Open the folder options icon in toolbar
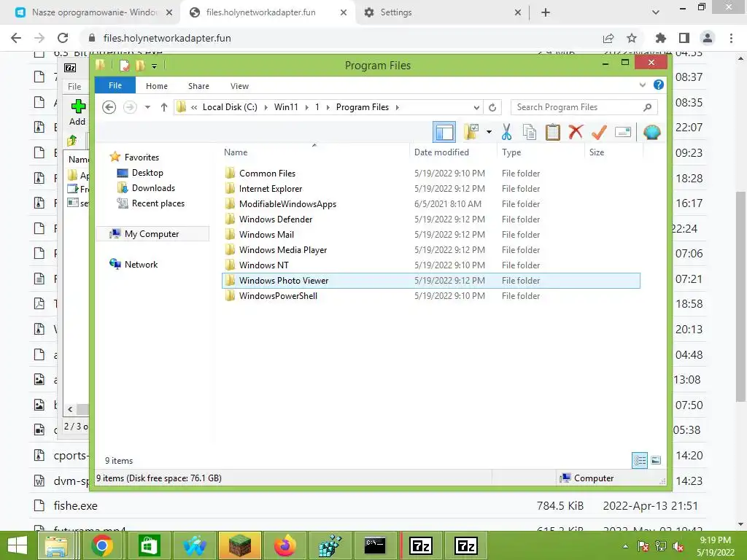747x560 pixels. coord(471,132)
